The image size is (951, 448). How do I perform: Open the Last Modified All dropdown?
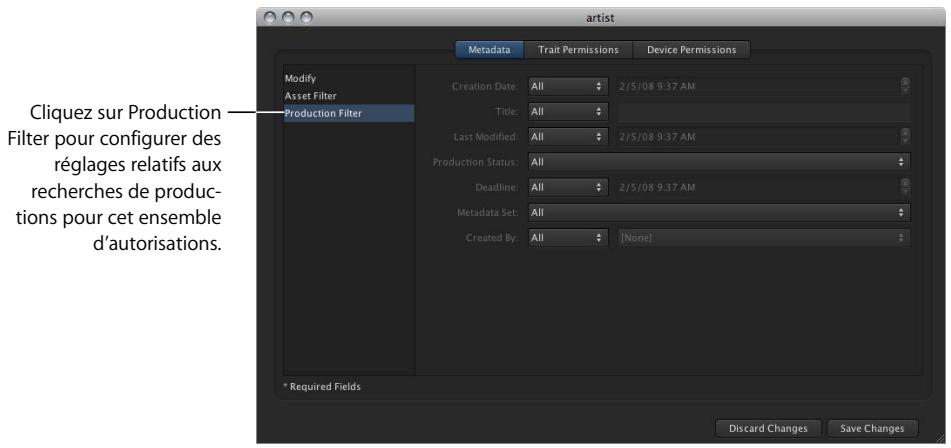point(568,137)
